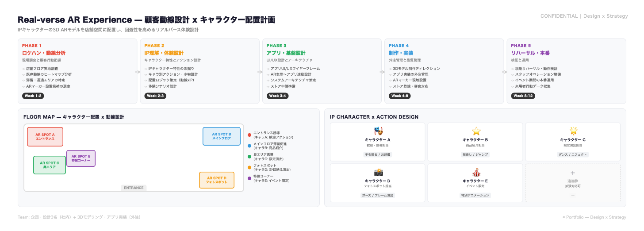Click the plus icon in the 追加枠 card
This screenshot has height=231, width=644.
(573, 173)
